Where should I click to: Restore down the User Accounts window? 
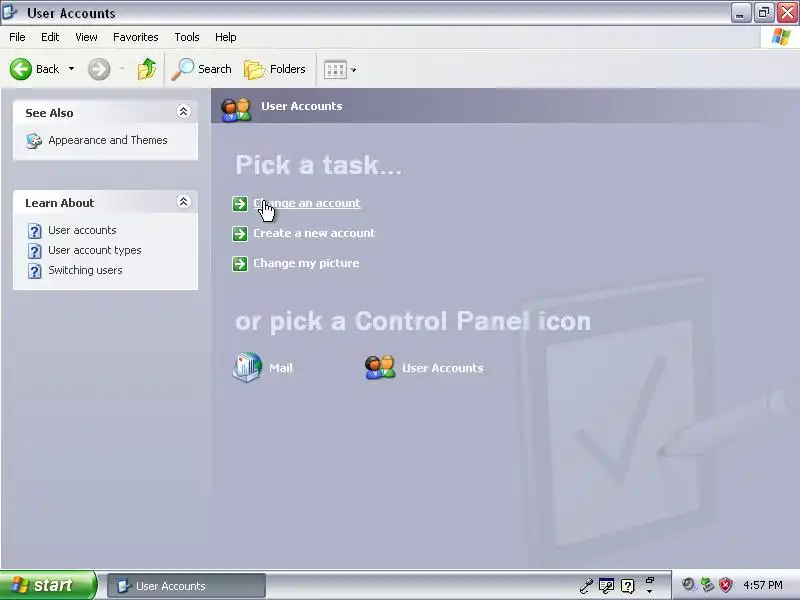[764, 13]
